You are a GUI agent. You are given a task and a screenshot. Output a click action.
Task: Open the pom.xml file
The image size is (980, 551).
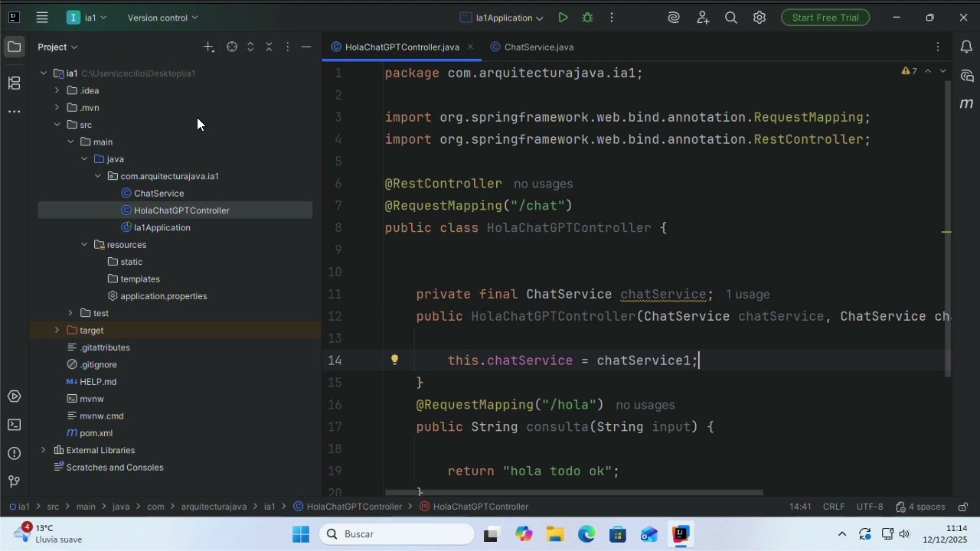click(x=90, y=433)
